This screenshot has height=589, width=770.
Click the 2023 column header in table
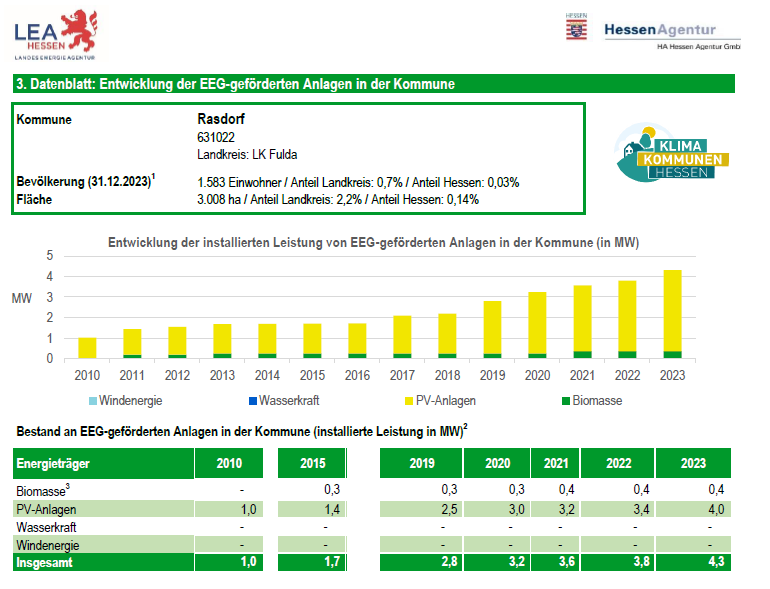click(x=691, y=463)
